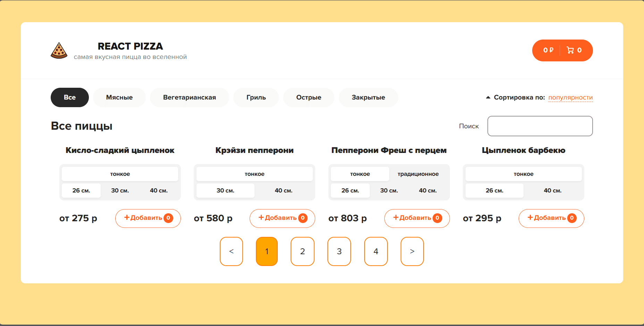This screenshot has height=326, width=644.
Task: Click the previous page arrow
Action: pyautogui.click(x=231, y=251)
